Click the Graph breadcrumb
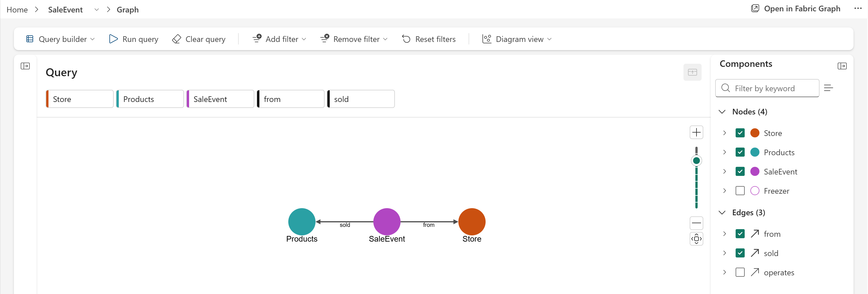Image resolution: width=868 pixels, height=294 pixels. point(128,9)
